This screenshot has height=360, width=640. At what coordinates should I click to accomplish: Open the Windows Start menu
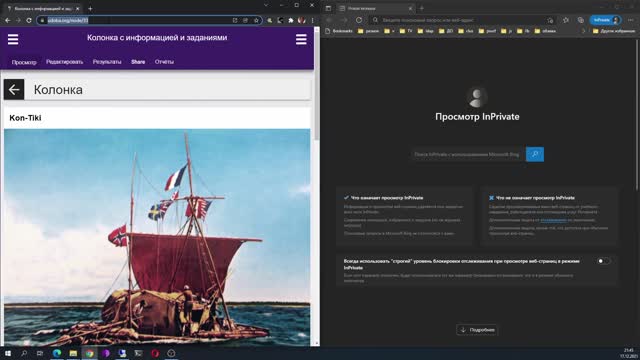8,353
